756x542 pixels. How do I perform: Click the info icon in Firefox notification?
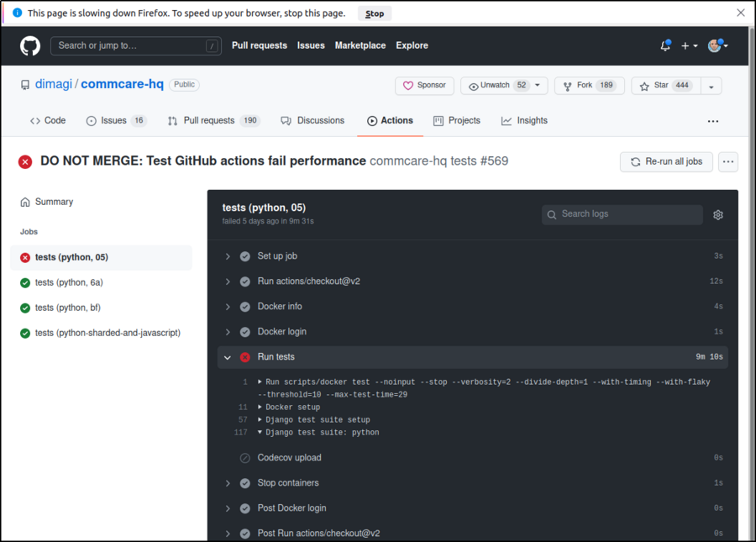(18, 13)
